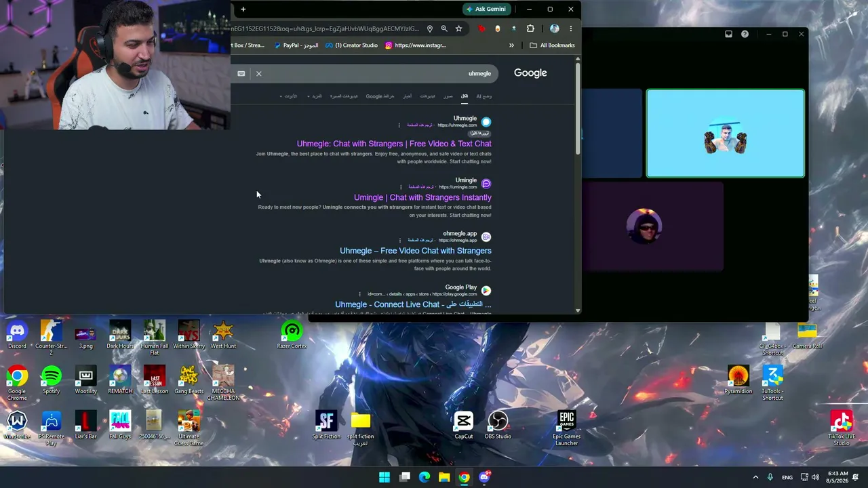868x488 pixels.
Task: Click the location pin icon in the address bar
Action: pyautogui.click(x=429, y=28)
